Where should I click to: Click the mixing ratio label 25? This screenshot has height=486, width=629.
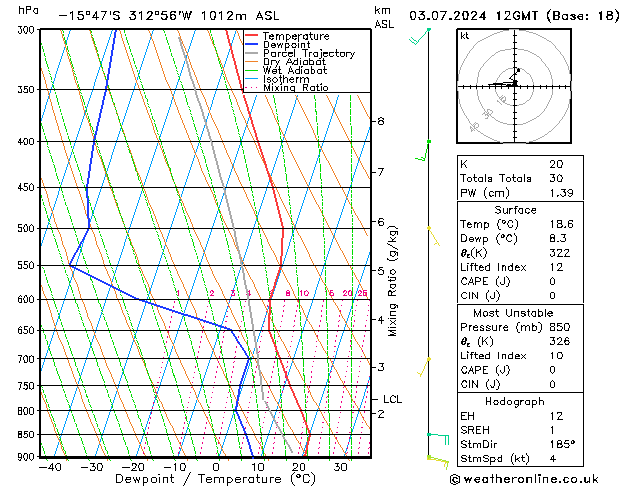[362, 293]
